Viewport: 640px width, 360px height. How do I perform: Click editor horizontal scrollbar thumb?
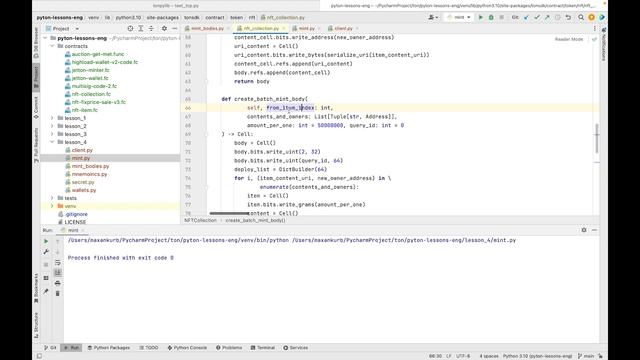(229, 213)
